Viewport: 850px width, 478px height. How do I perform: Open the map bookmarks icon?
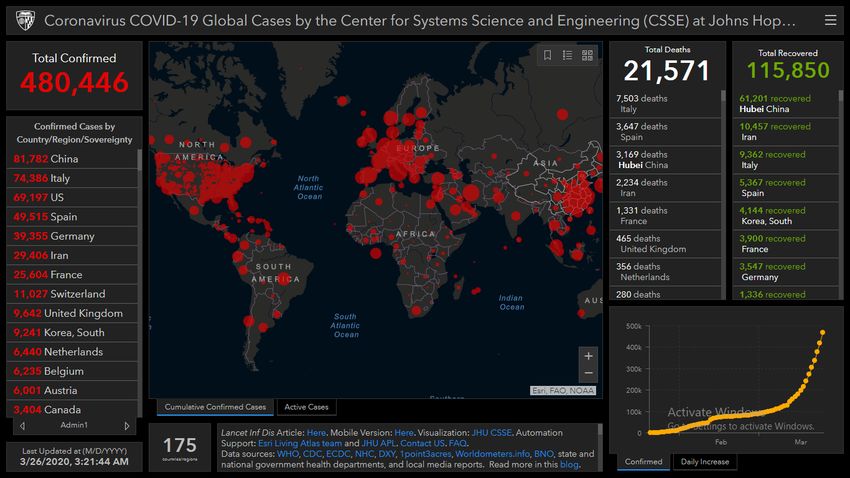(x=548, y=55)
